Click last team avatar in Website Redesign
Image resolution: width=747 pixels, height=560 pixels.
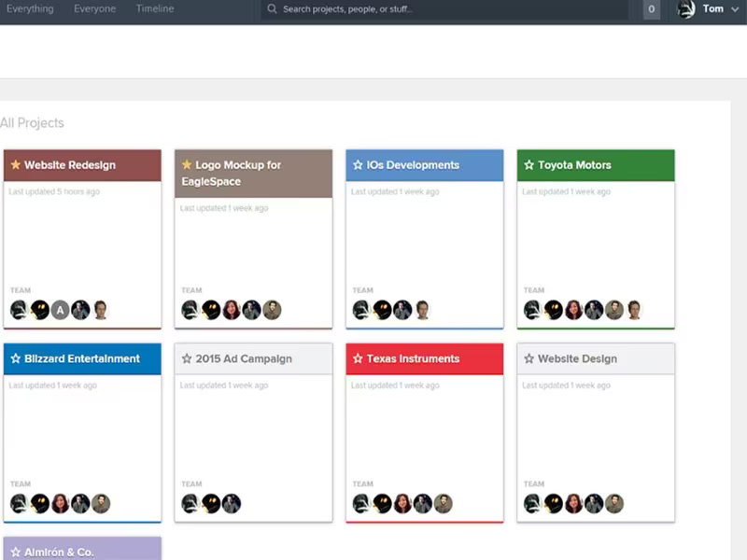coord(101,310)
